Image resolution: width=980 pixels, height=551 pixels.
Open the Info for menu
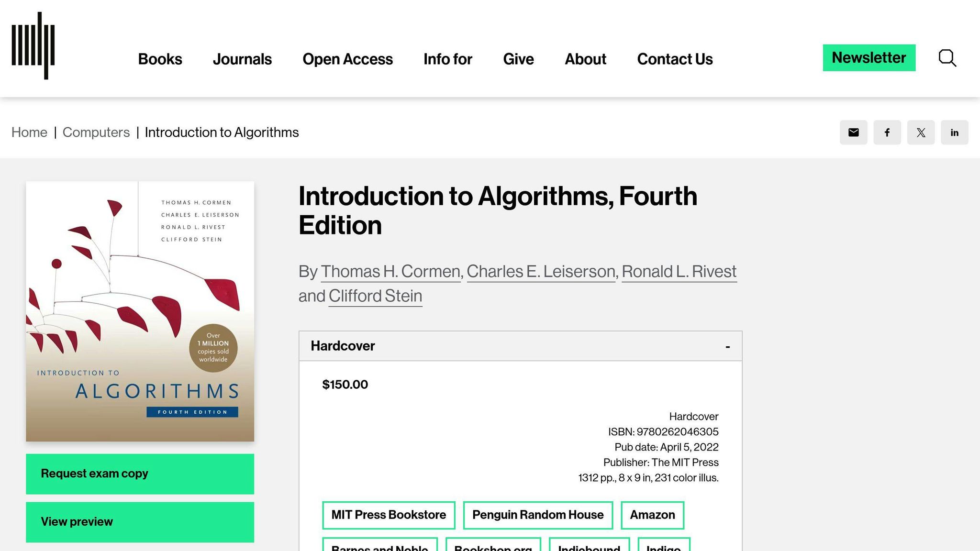coord(447,59)
